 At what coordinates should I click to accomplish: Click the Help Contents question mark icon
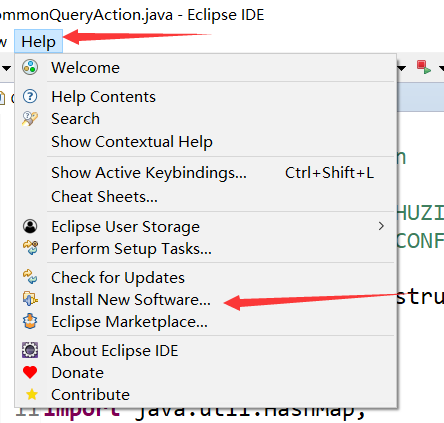click(x=30, y=96)
